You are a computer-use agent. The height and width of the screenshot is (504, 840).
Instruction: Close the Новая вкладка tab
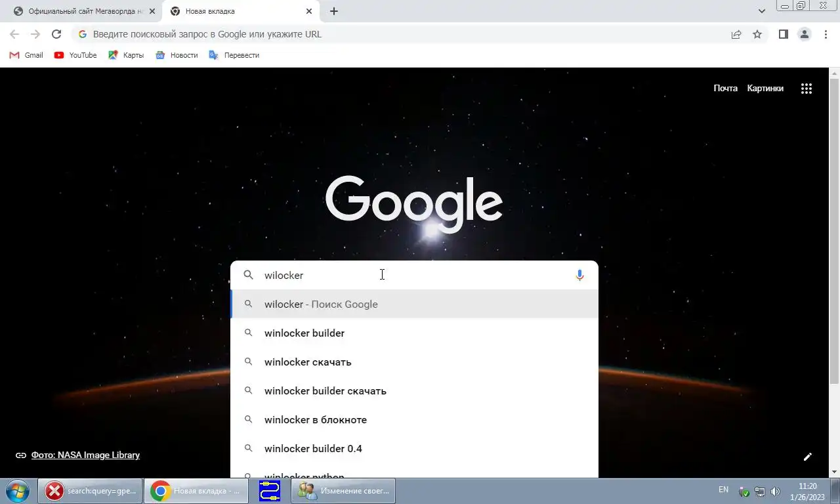click(309, 11)
